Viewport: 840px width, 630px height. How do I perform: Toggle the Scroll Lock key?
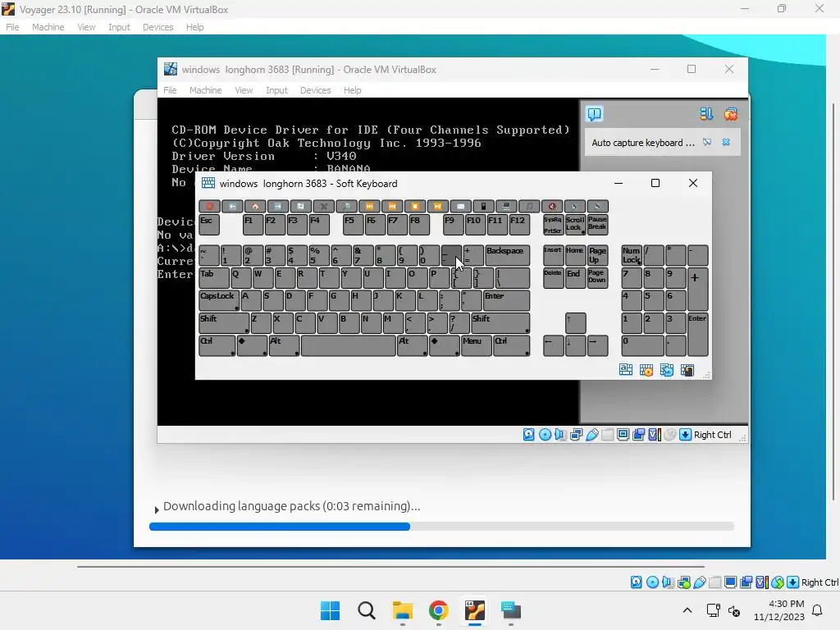tap(575, 225)
